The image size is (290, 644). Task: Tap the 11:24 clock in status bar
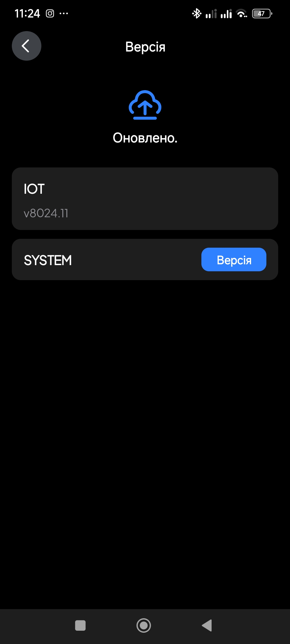pyautogui.click(x=27, y=13)
